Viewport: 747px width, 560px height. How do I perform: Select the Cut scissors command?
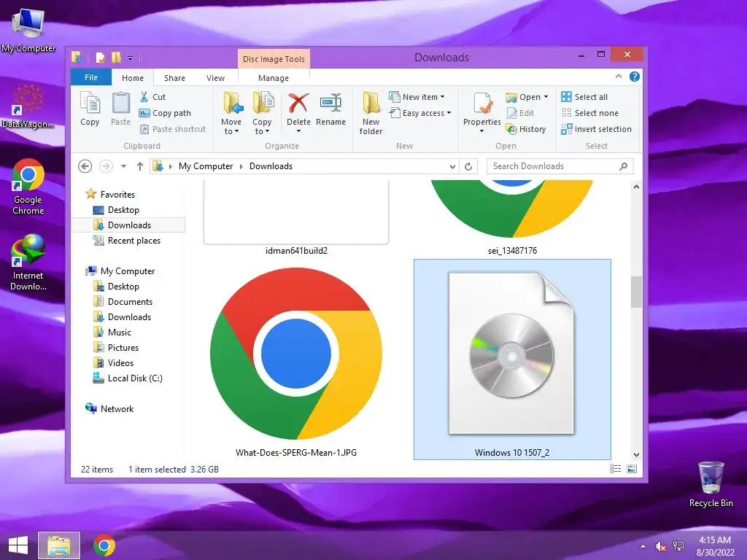[x=152, y=97]
